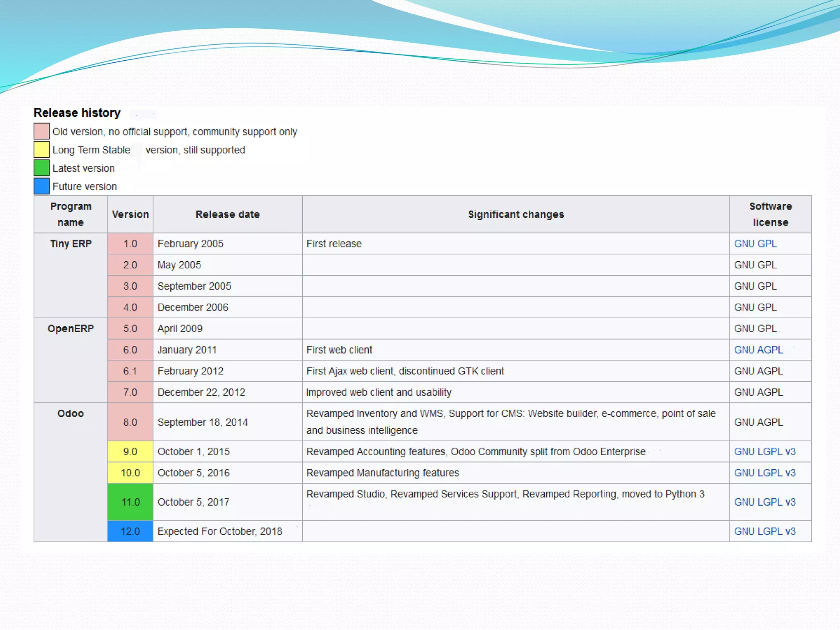Click the Tiny ERP program name cell
Image resolution: width=840 pixels, height=630 pixels.
point(71,244)
